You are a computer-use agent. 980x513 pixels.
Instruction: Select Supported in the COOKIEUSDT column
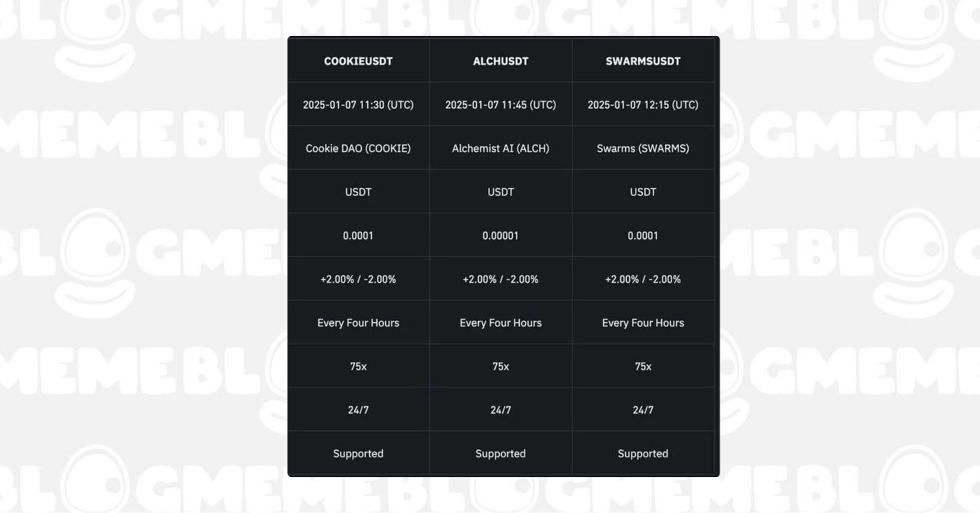click(x=358, y=453)
